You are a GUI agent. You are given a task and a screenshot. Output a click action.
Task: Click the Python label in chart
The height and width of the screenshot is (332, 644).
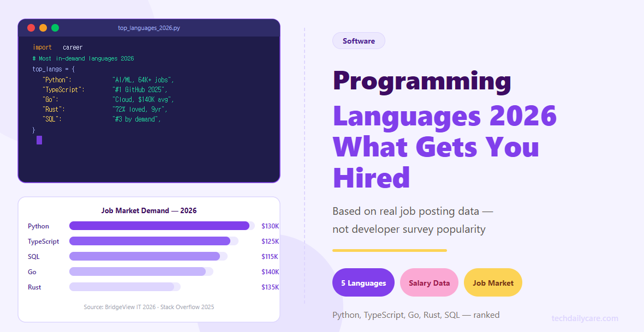click(x=38, y=226)
